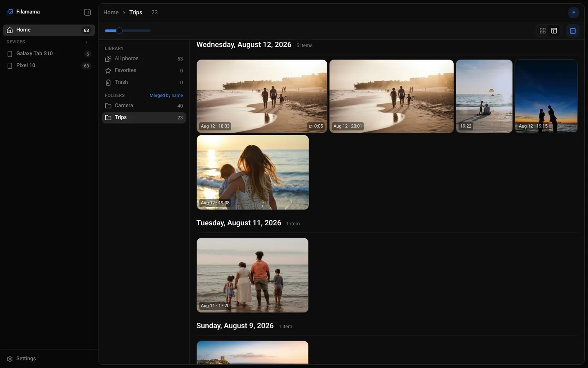The image size is (588, 368).
Task: Toggle Merged by name folder grouping
Action: pyautogui.click(x=166, y=96)
